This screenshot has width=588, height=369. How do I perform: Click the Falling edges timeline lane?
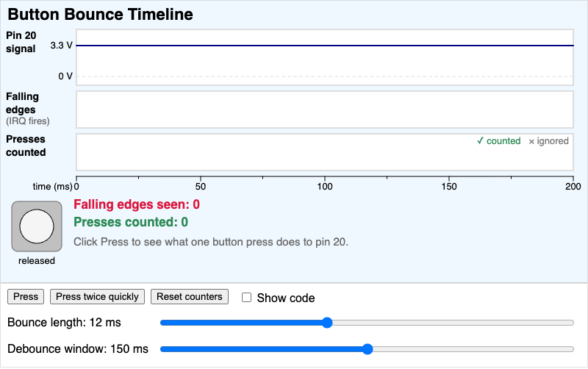click(x=325, y=110)
